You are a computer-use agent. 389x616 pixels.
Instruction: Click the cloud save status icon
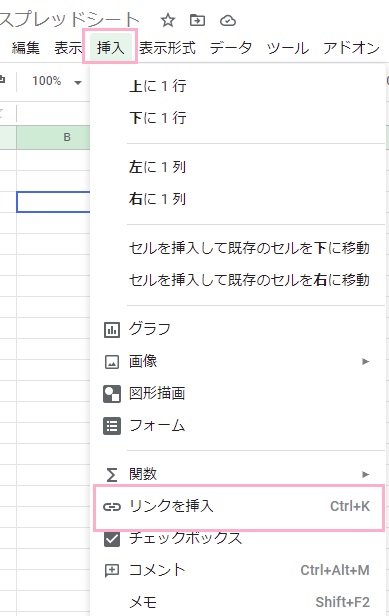click(x=228, y=20)
